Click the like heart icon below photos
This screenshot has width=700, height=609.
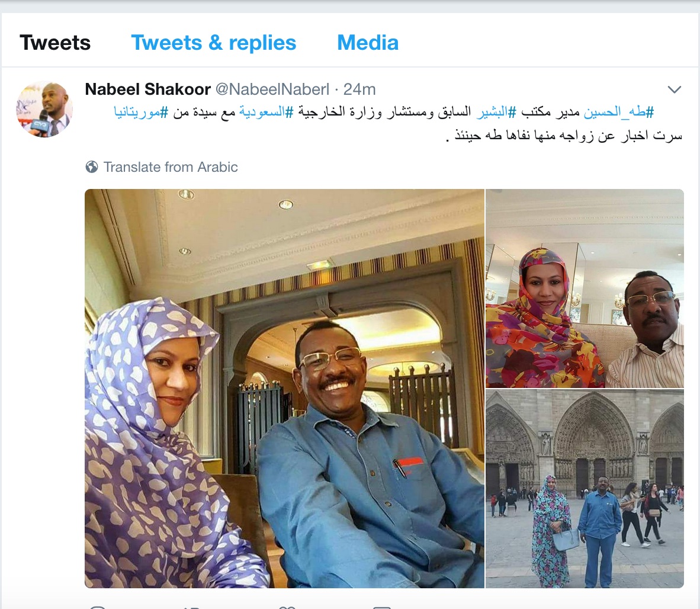287,608
